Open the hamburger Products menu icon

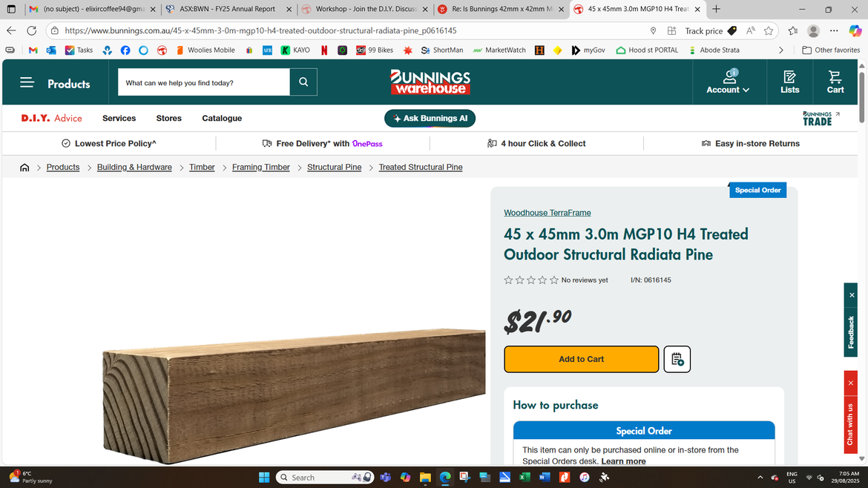(27, 83)
